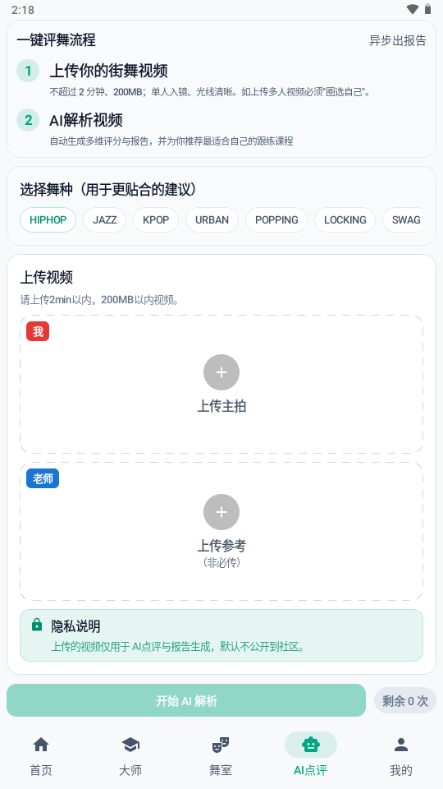Image resolution: width=443 pixels, height=789 pixels.
Task: Open the 异步出报告 link
Action: pos(398,41)
